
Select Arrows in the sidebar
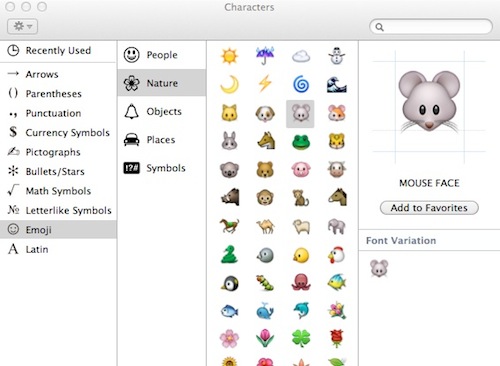point(58,74)
